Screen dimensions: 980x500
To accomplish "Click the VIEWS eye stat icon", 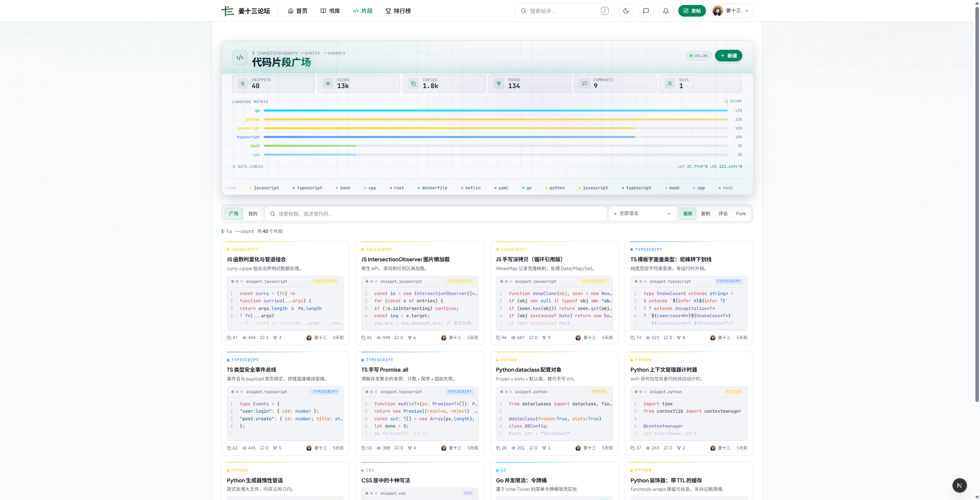I will [328, 84].
